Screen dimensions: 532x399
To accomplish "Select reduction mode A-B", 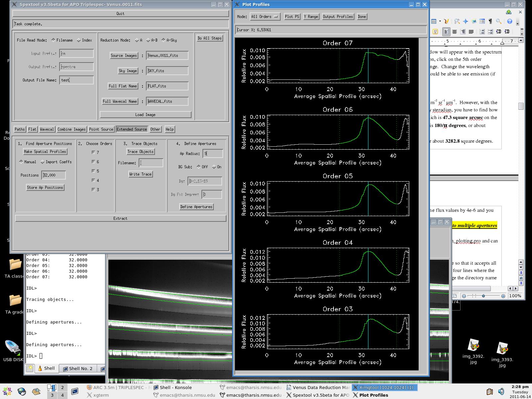I will click(x=148, y=40).
